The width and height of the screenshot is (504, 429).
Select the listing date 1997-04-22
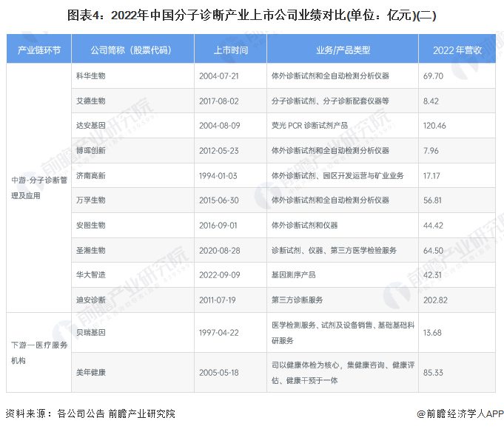click(x=219, y=332)
